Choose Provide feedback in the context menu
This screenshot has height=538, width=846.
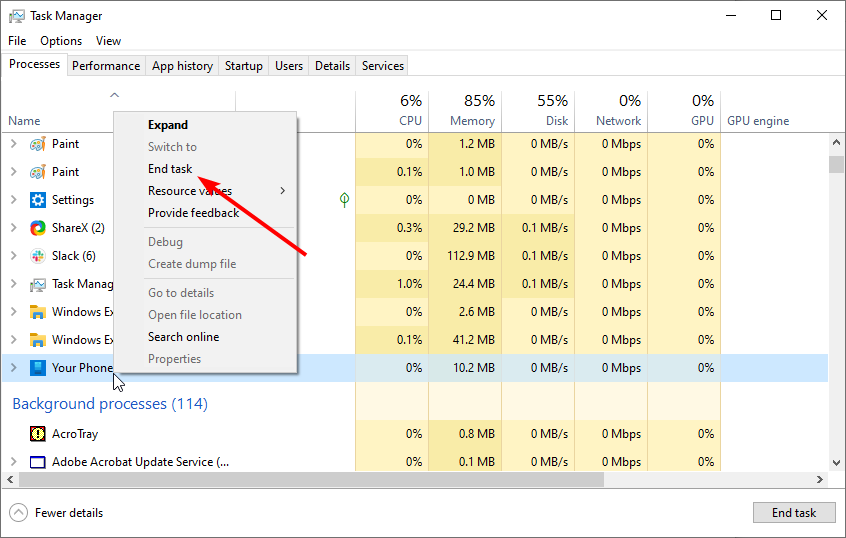pos(204,213)
